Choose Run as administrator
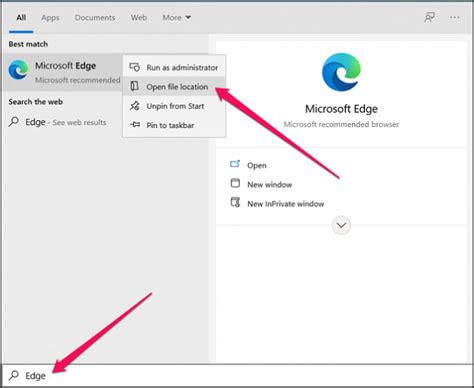The width and height of the screenshot is (474, 388). point(174,67)
